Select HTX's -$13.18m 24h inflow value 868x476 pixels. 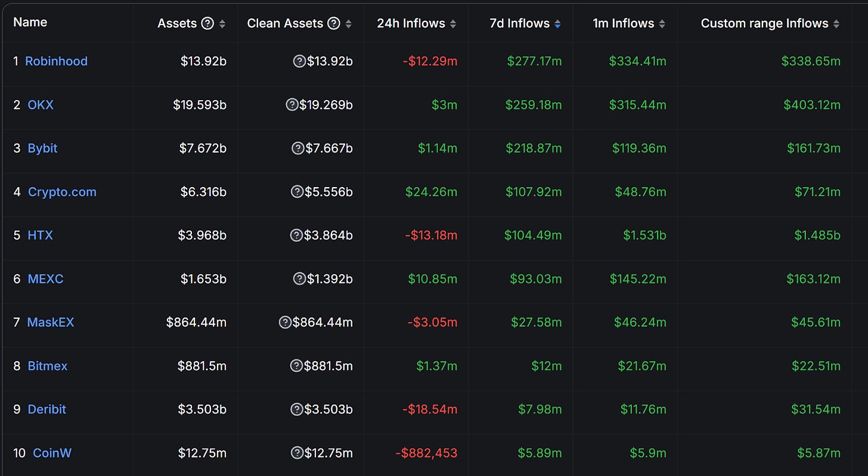click(x=431, y=235)
